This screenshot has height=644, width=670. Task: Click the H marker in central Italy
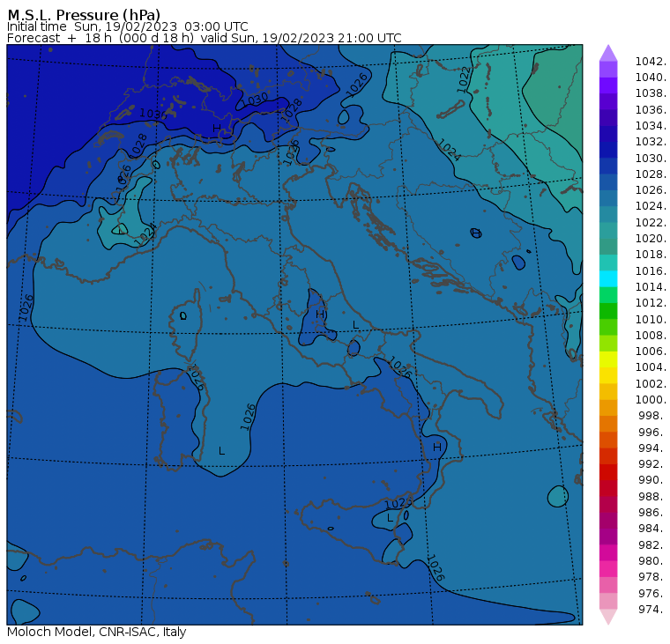tap(320, 315)
